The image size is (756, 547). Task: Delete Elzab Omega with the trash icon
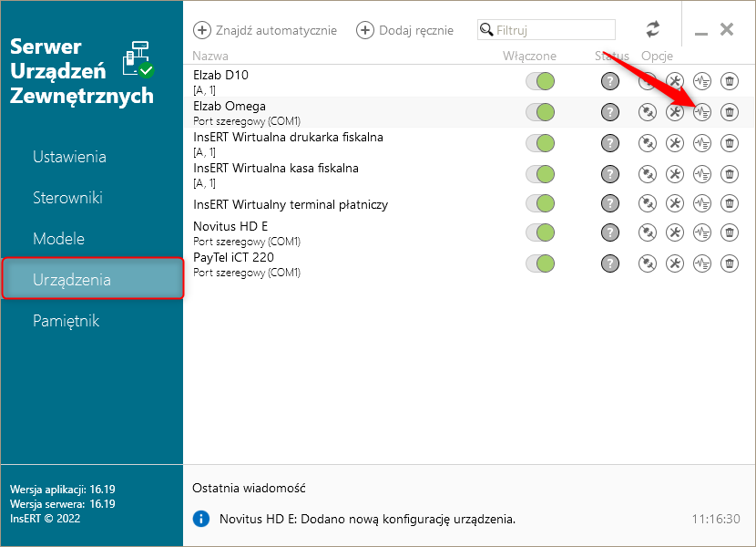click(730, 112)
